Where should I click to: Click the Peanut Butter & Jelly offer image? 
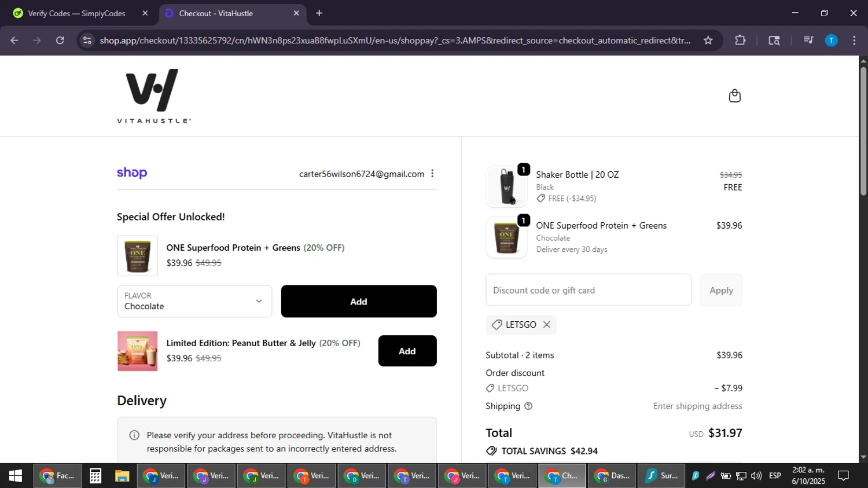[138, 351]
